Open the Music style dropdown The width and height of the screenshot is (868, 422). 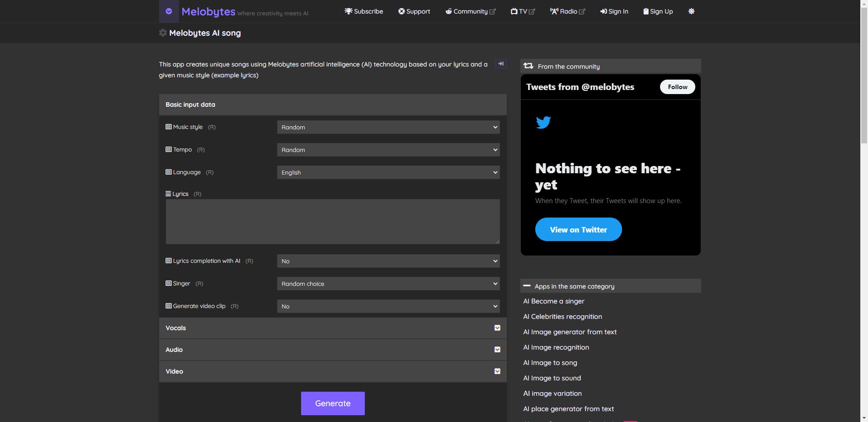(x=388, y=127)
